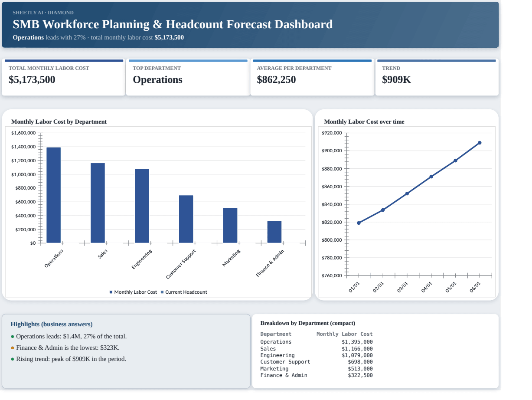
Task: Click the $760,000 y-axis label on the line chart
Action: [332, 275]
